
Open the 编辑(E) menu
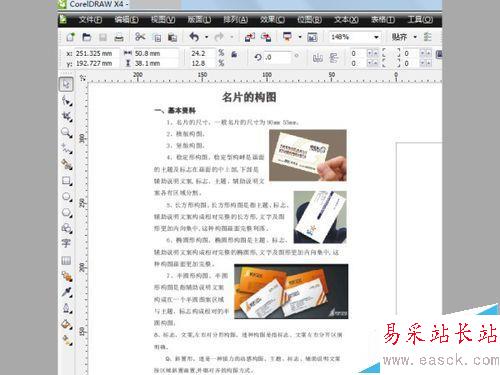tap(127, 20)
